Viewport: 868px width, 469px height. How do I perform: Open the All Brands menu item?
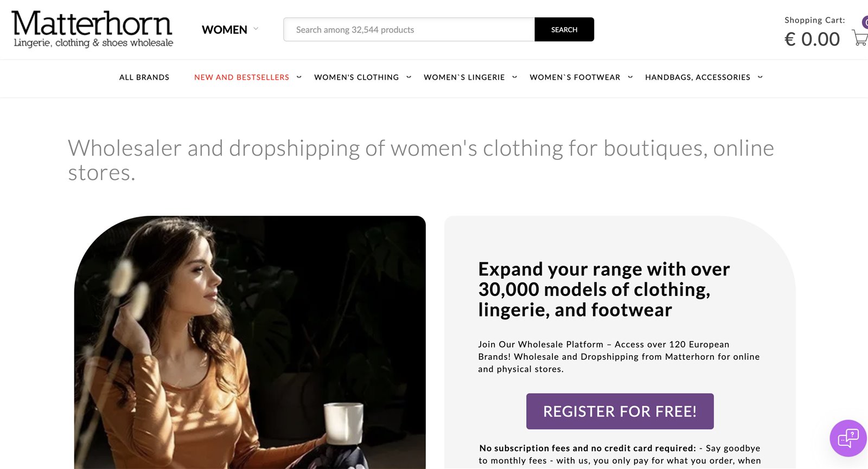(144, 78)
